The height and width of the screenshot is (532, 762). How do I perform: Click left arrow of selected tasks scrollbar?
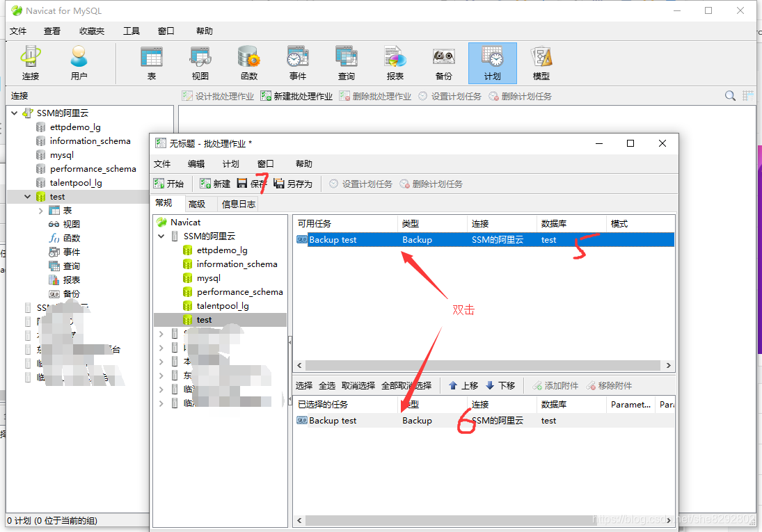click(x=299, y=520)
